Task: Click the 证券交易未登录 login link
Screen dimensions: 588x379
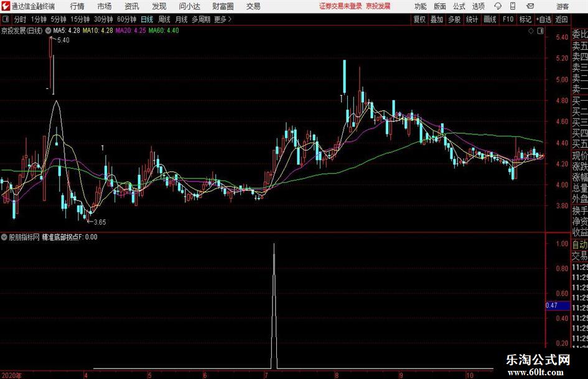Action: [340, 6]
